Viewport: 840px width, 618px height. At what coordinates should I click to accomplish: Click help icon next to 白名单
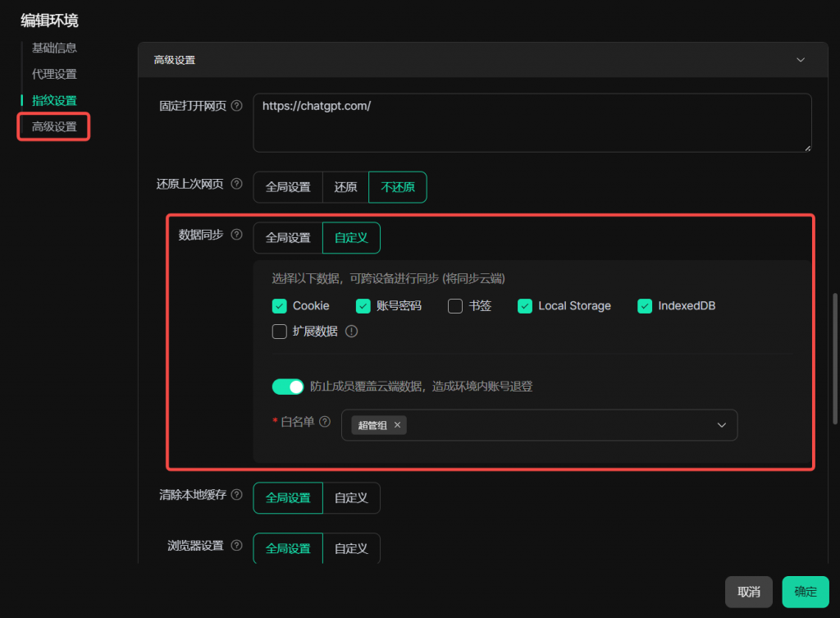[x=325, y=422]
